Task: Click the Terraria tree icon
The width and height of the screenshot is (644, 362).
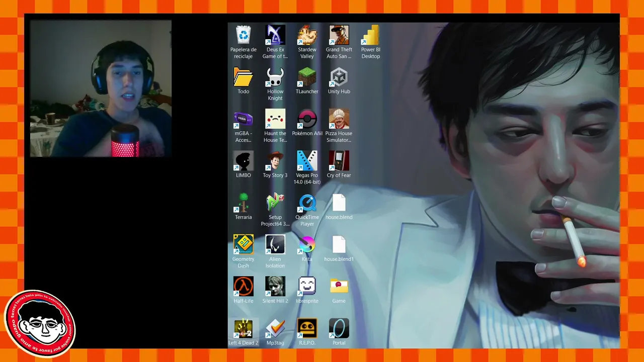Action: point(244,203)
